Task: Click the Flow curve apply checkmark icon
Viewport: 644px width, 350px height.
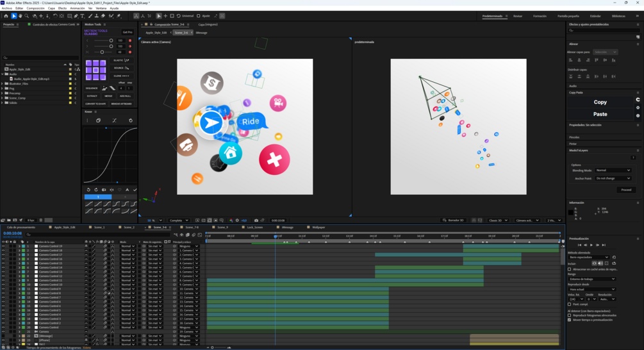Action: (x=135, y=190)
